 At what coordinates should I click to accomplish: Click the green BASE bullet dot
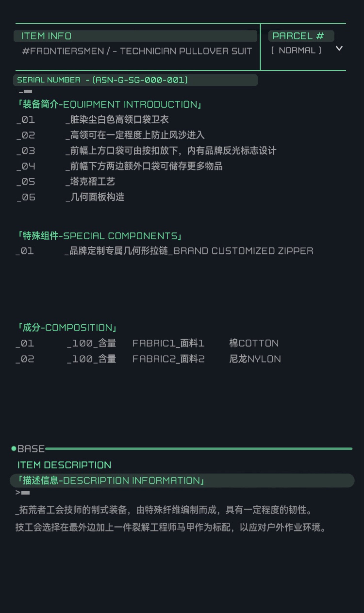click(x=14, y=448)
